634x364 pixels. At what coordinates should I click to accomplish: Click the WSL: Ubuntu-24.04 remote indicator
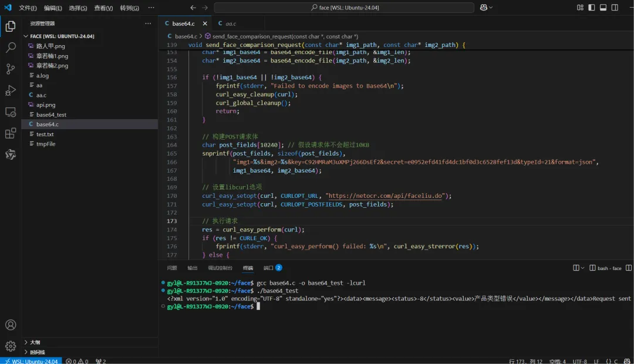[x=31, y=360]
